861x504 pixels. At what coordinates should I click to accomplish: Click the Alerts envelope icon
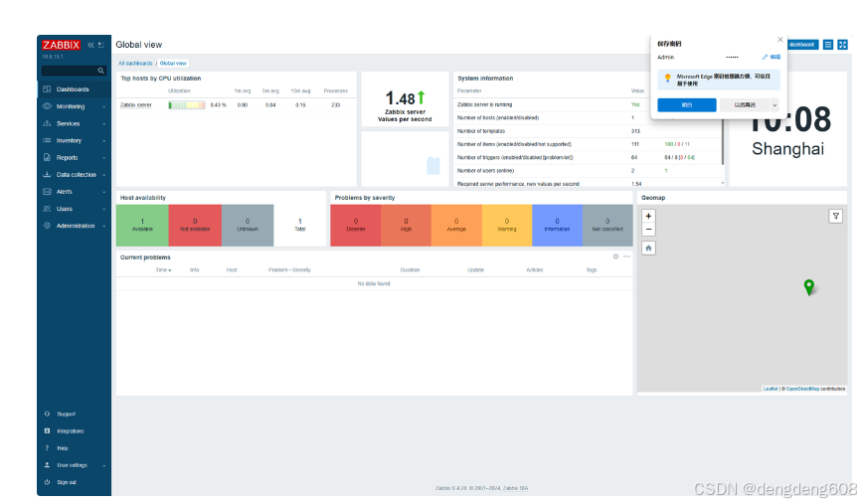point(47,192)
